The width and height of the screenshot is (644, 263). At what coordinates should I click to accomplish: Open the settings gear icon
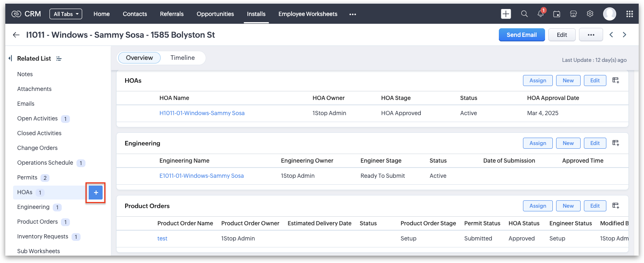click(x=590, y=14)
